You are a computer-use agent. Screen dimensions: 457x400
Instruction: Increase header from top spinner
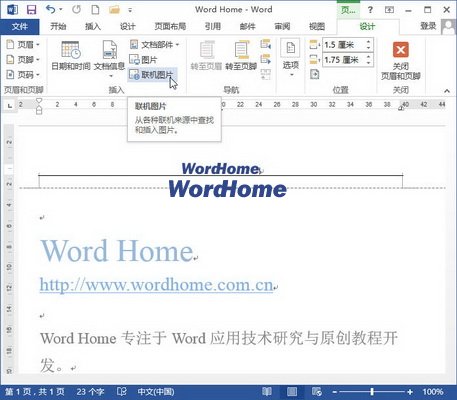tap(368, 42)
